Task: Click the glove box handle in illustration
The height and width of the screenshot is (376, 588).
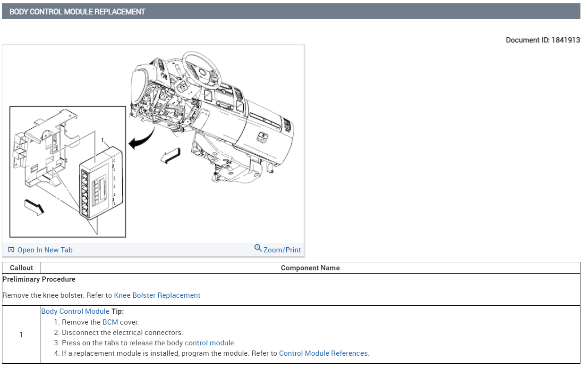Action: pyautogui.click(x=262, y=137)
